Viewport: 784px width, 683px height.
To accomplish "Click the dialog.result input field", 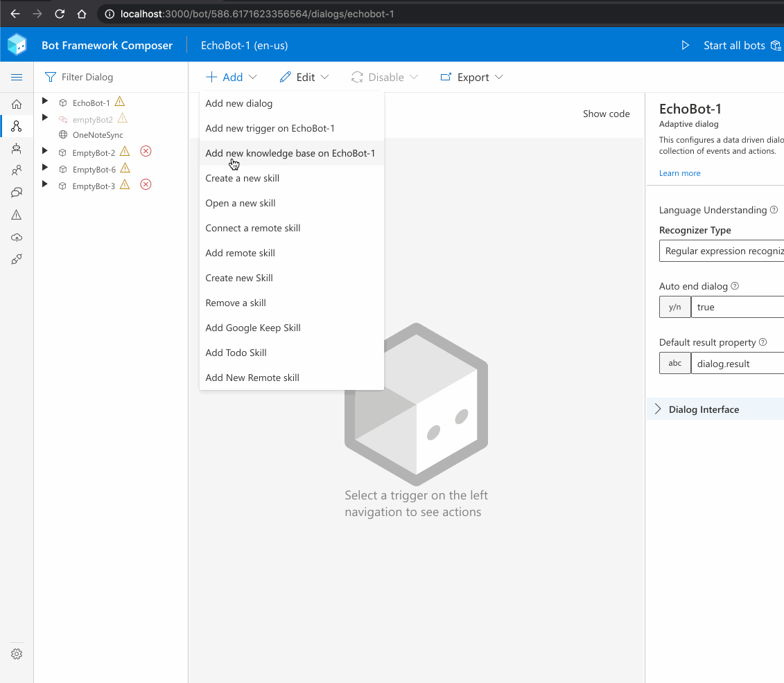I will (x=738, y=363).
